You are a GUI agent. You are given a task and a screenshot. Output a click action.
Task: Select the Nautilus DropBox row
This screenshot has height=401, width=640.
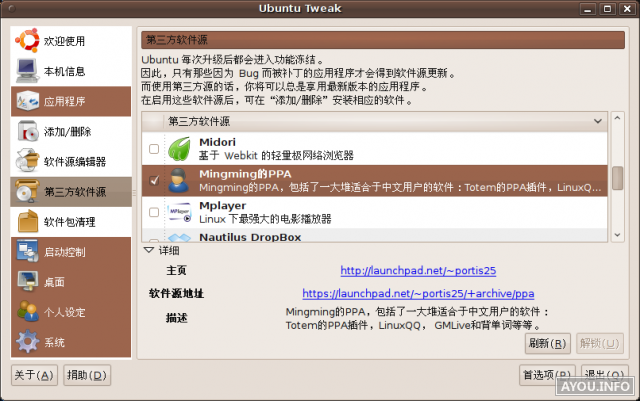[374, 236]
